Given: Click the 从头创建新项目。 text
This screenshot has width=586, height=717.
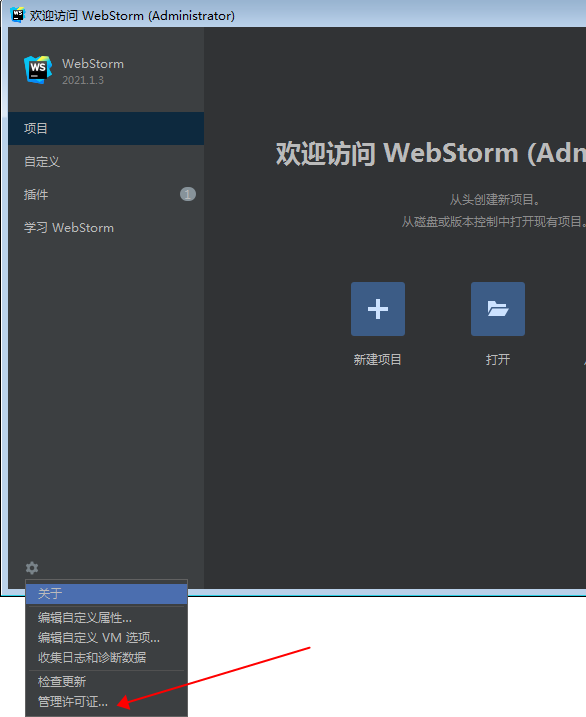Looking at the screenshot, I should 495,200.
